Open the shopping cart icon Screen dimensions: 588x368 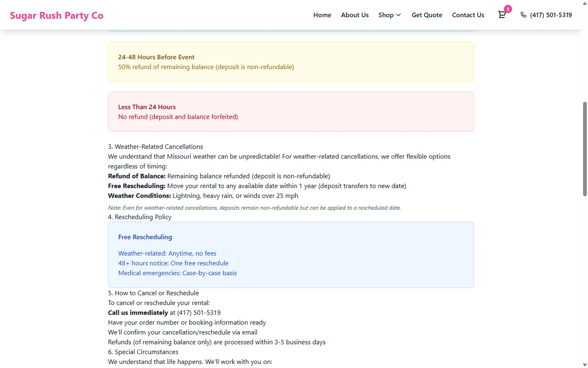tap(502, 15)
